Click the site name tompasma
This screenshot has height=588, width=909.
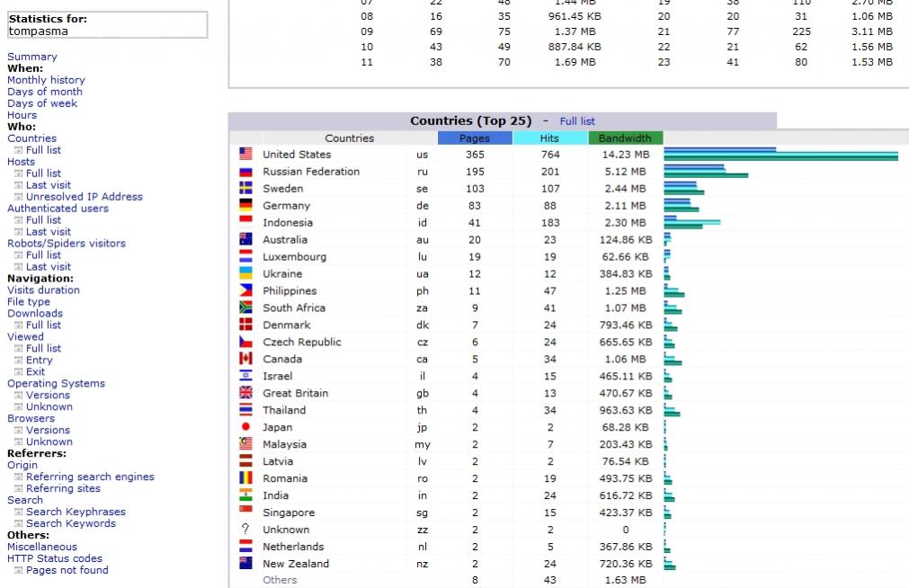[39, 31]
